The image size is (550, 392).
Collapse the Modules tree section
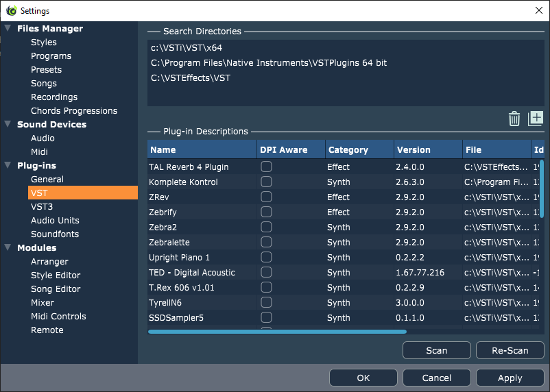click(8, 248)
